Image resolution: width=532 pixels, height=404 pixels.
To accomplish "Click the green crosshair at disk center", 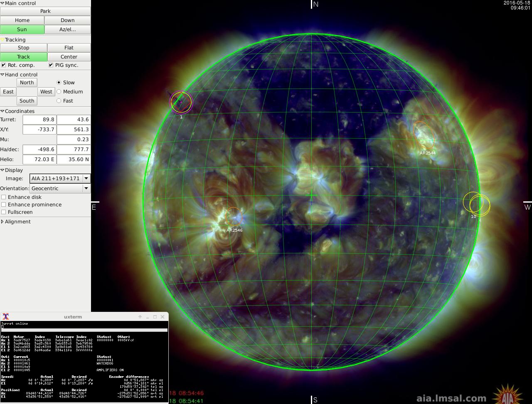I will coord(311,195).
